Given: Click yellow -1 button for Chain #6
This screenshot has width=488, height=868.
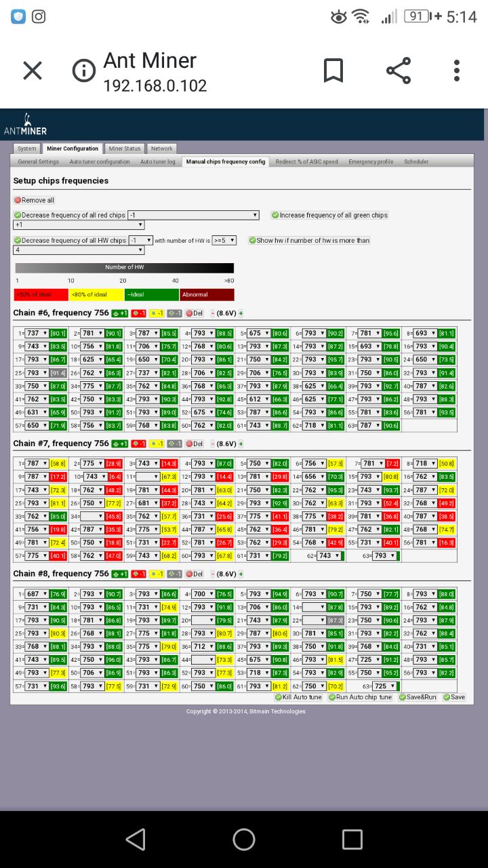Looking at the screenshot, I should click(x=157, y=313).
